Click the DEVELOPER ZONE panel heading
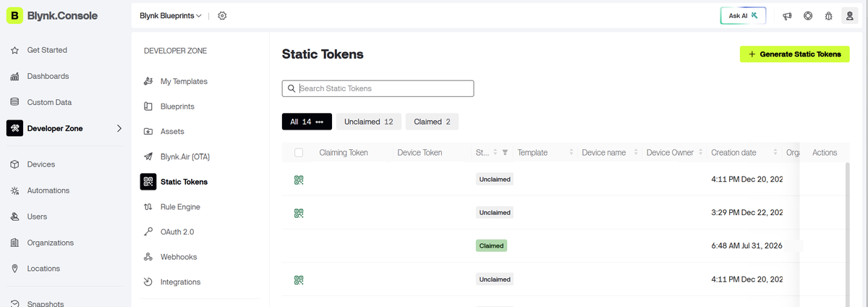 [x=175, y=51]
